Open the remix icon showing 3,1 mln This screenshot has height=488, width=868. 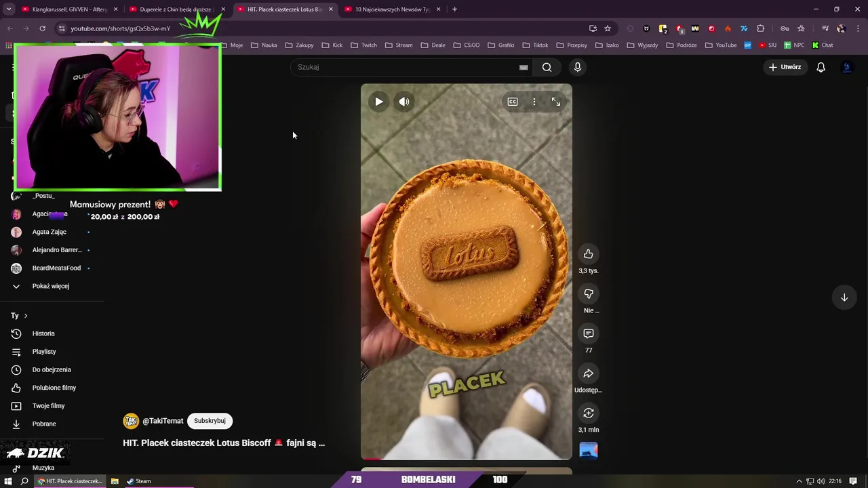(589, 413)
